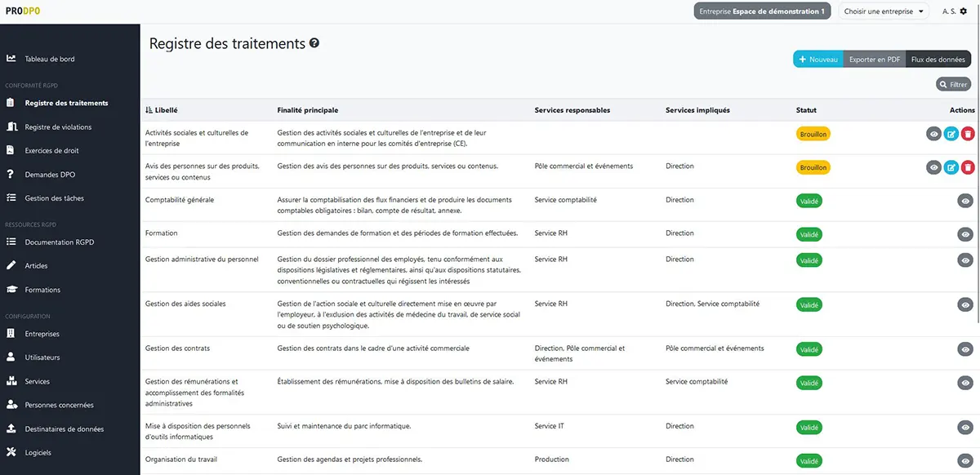980x475 pixels.
Task: Click the edit icon for Activités sociales row
Action: coord(951,134)
